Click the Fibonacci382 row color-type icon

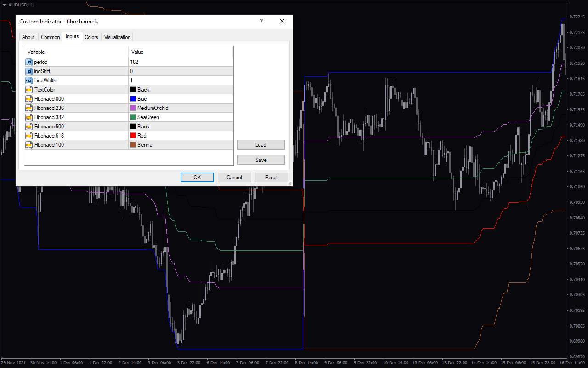pyautogui.click(x=29, y=117)
